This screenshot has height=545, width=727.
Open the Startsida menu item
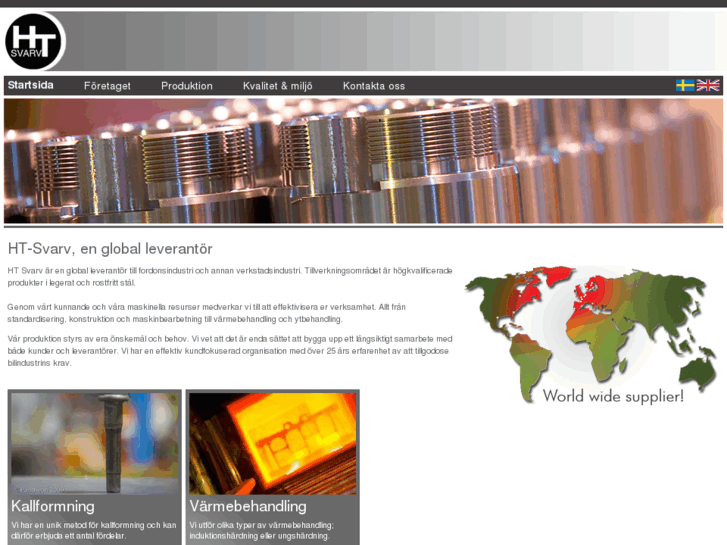point(31,85)
